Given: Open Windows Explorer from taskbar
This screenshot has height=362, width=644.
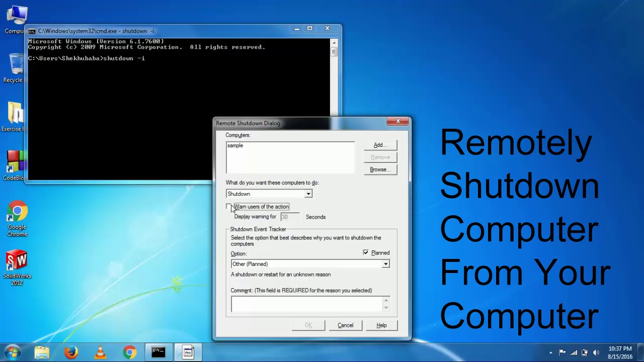Looking at the screenshot, I should point(42,352).
